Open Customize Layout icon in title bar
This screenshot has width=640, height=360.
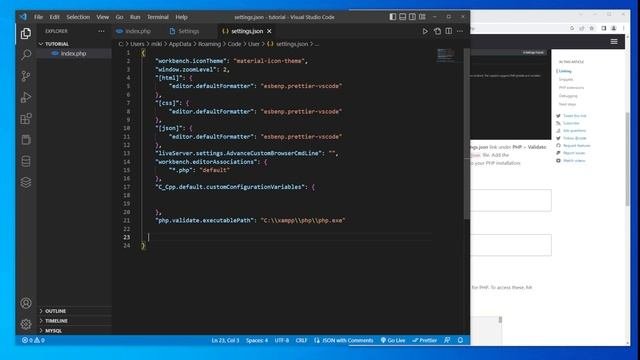(422, 17)
